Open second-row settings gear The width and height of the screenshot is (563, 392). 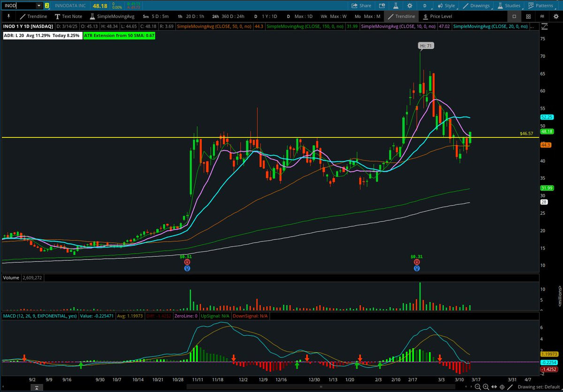[x=555, y=16]
